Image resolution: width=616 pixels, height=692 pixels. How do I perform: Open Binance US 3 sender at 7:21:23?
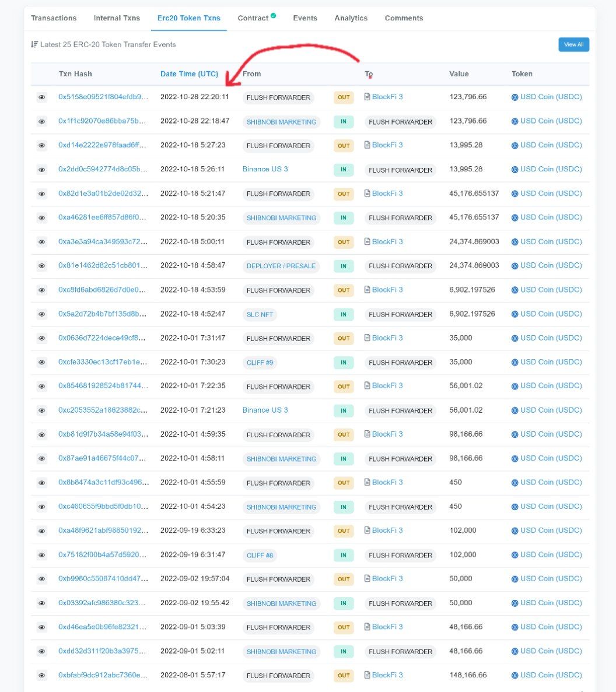pos(265,410)
